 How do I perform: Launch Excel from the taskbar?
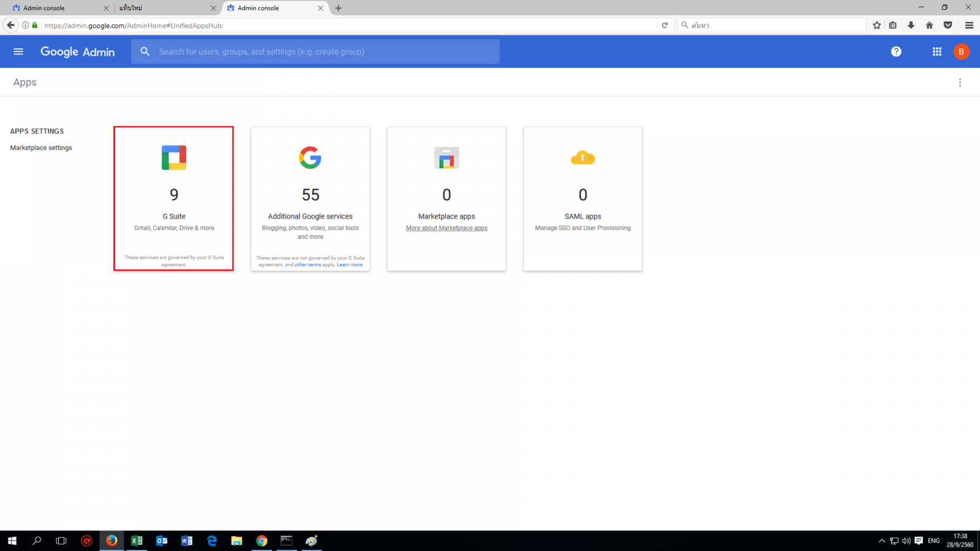[137, 541]
